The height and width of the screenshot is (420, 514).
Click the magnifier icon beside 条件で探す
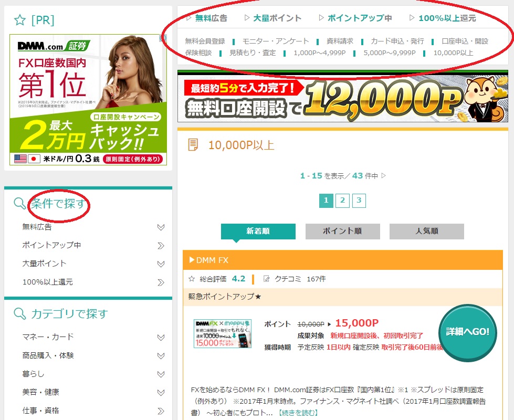point(19,204)
